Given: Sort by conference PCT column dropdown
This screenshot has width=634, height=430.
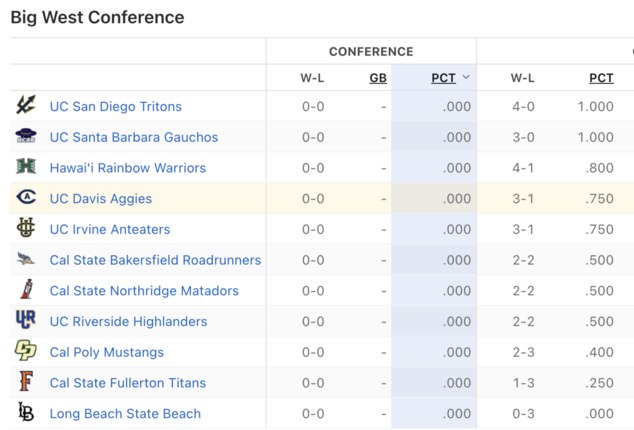Looking at the screenshot, I should 451,78.
